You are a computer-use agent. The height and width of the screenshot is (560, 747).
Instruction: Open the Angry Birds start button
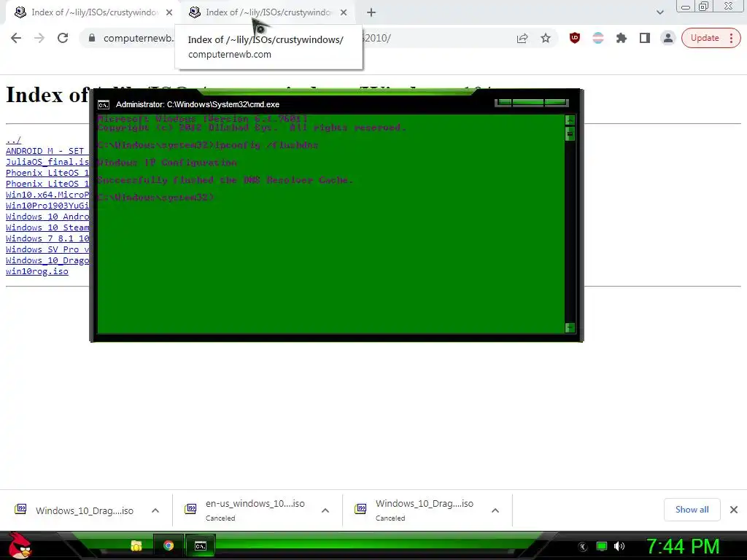coord(19,546)
